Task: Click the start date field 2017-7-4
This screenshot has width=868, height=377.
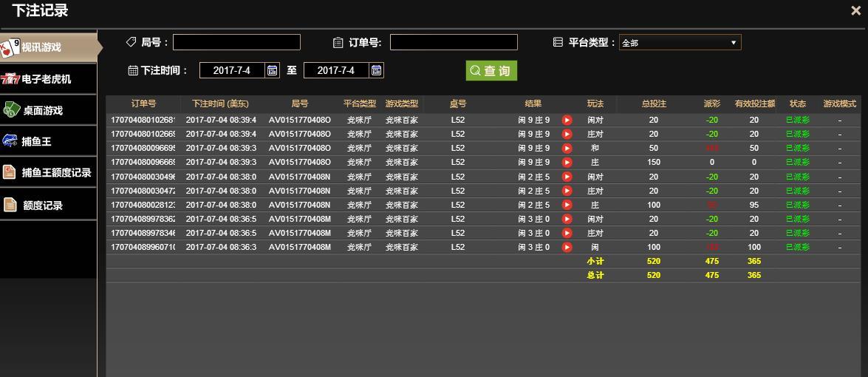Action: coord(232,70)
